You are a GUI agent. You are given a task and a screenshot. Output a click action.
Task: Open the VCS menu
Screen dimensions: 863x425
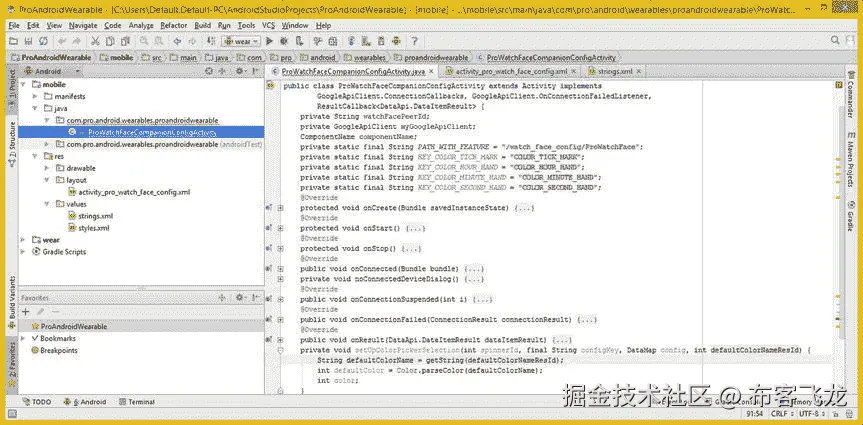[268, 25]
